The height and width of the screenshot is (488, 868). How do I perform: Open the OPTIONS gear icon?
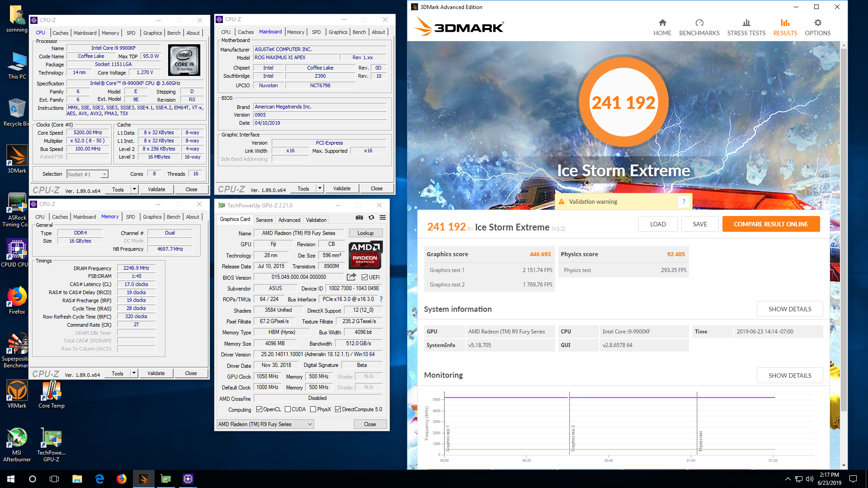(x=818, y=23)
